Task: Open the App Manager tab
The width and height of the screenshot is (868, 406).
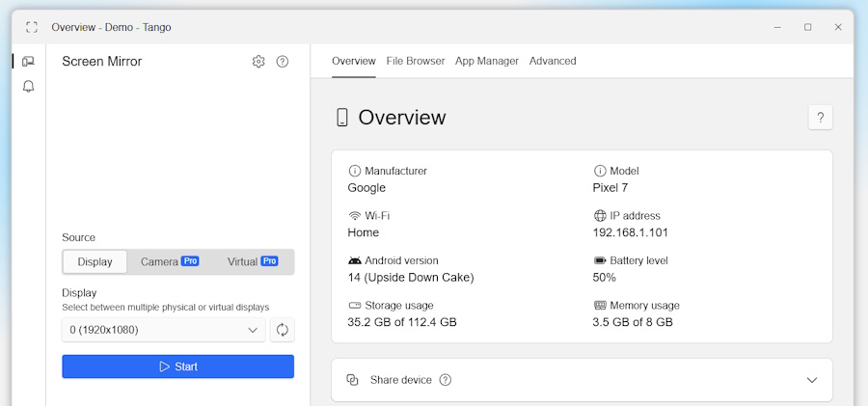Action: coord(487,61)
